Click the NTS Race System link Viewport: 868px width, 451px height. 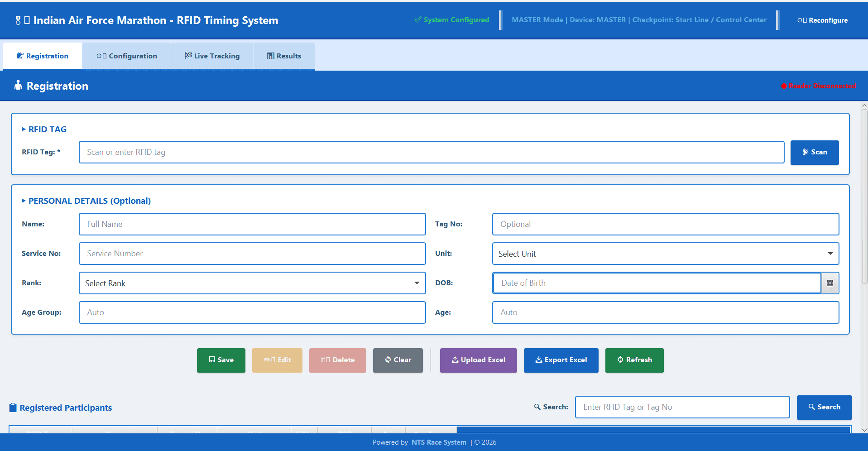[439, 442]
